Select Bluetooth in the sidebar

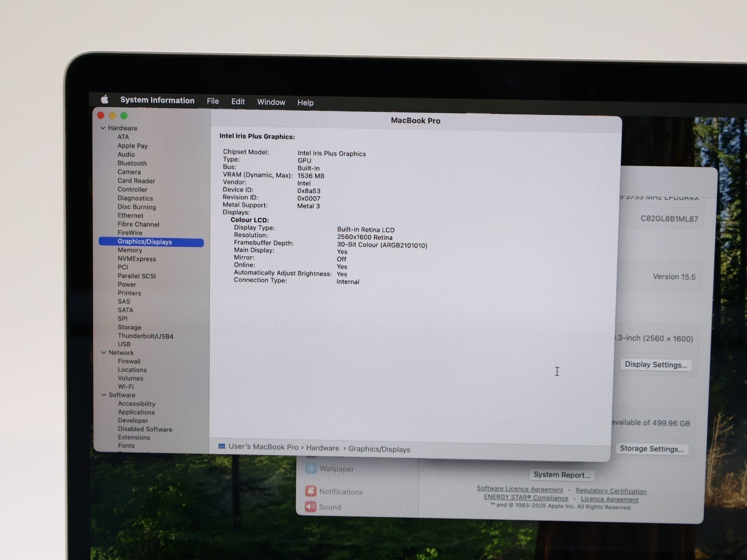[132, 163]
